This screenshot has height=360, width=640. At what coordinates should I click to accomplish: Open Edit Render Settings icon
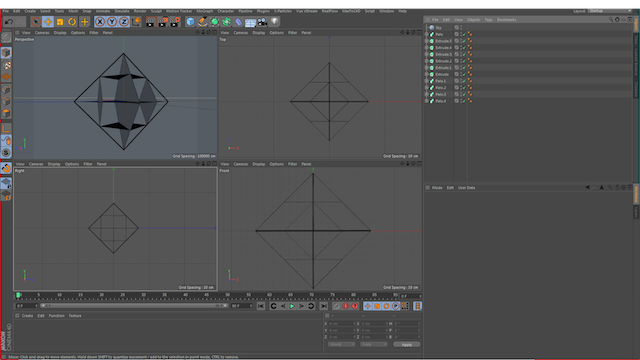[175, 22]
